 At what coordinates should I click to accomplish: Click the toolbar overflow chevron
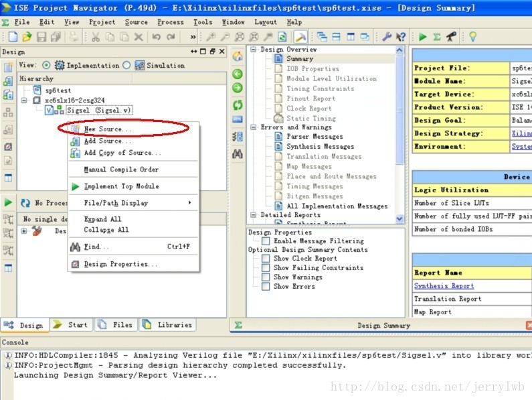(193, 37)
